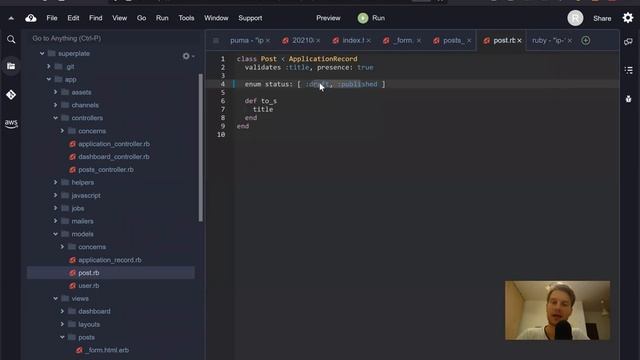
Task: Open the Outline panel icon
Action: click(x=629, y=70)
